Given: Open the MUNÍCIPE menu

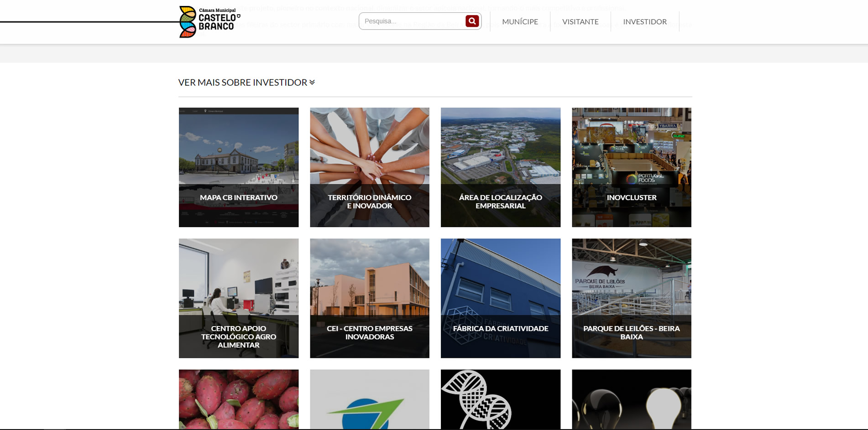Looking at the screenshot, I should click(x=520, y=21).
